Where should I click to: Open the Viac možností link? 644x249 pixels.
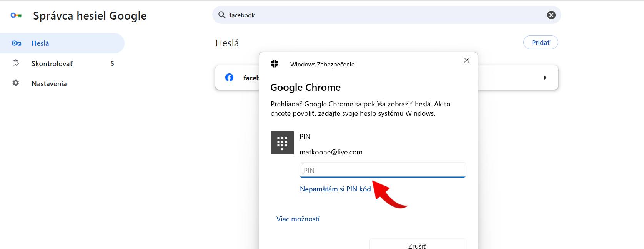pos(298,219)
